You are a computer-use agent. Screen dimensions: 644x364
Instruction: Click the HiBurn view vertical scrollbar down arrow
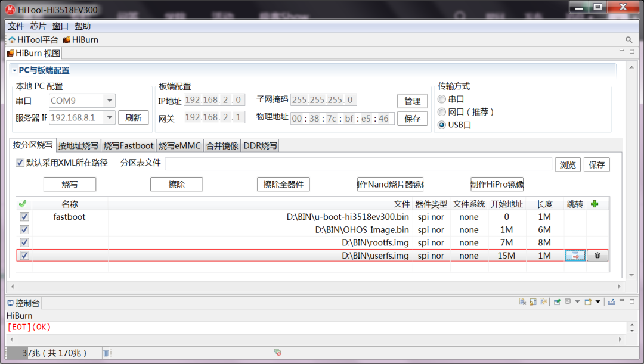pos(631,275)
